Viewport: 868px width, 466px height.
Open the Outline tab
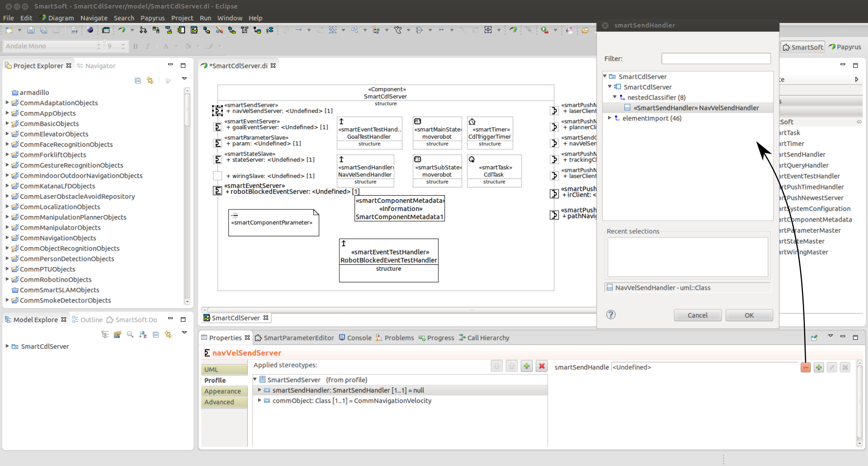click(x=87, y=320)
